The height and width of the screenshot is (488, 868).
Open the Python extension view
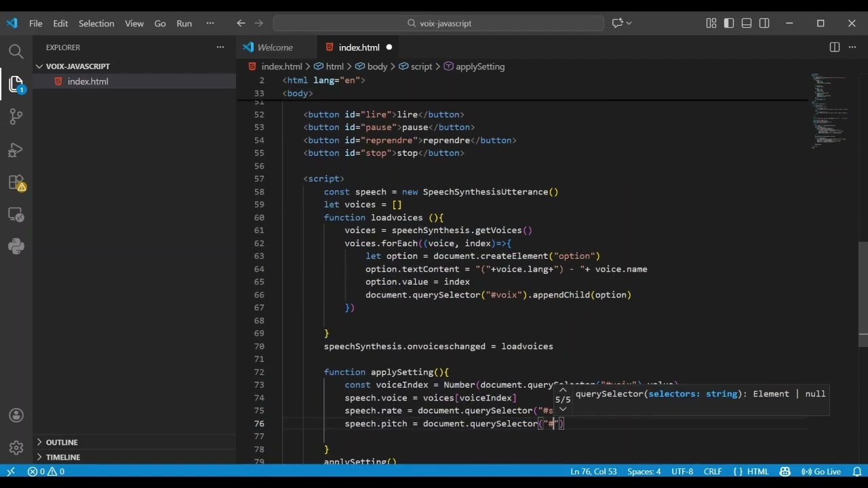click(x=16, y=247)
